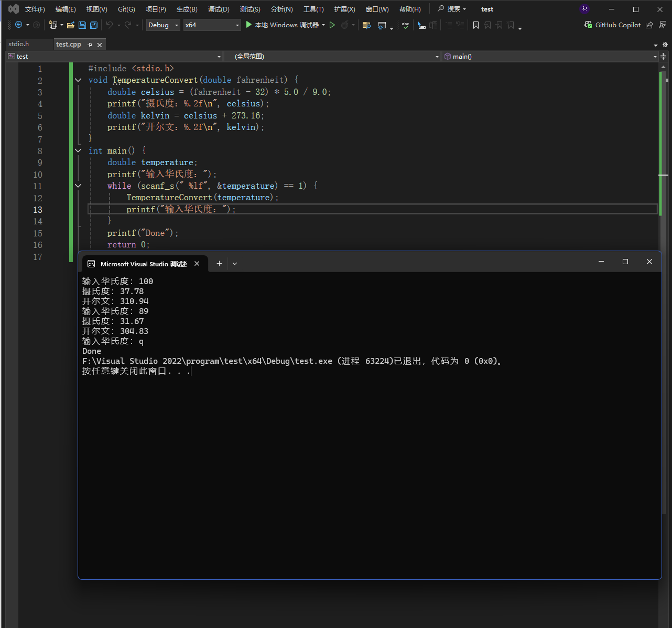
Task: Click the undo arrow icon
Action: coord(110,25)
